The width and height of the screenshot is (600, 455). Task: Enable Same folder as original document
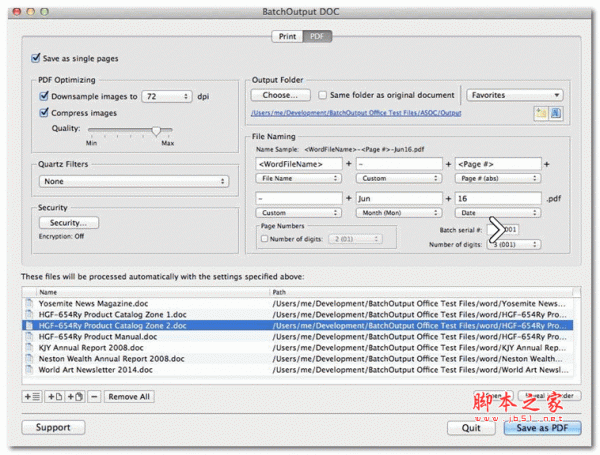(323, 95)
